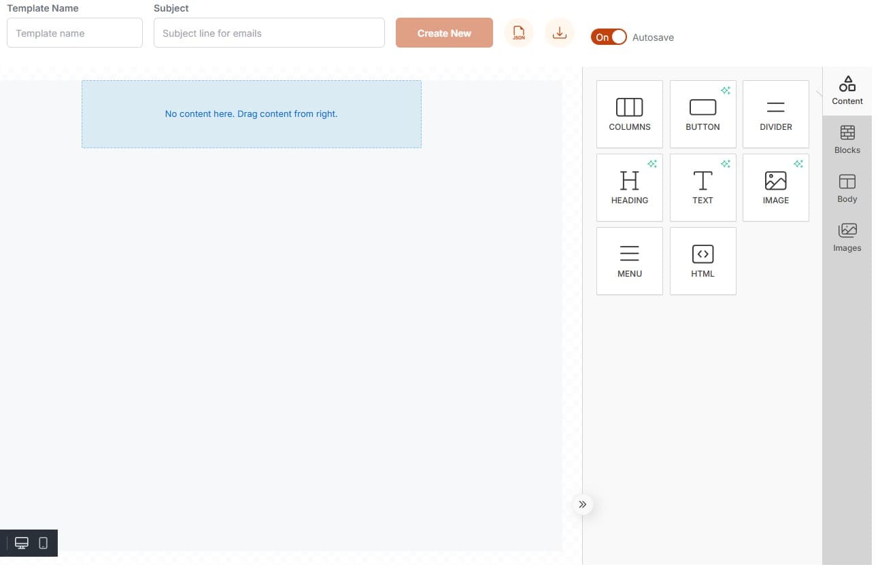Screen dimensions: 880x588
Task: Select the Heading content block
Action: [x=629, y=188]
